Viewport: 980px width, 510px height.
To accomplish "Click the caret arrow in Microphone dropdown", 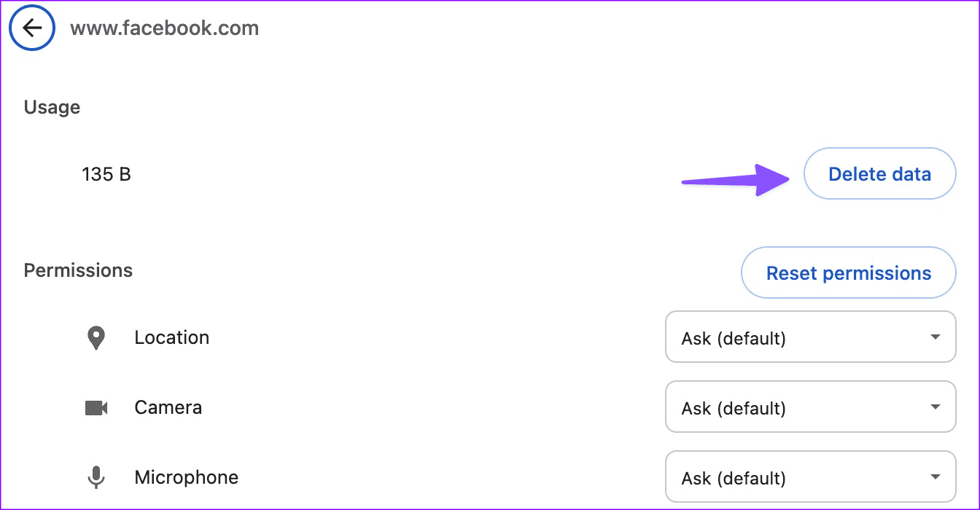I will click(x=936, y=477).
